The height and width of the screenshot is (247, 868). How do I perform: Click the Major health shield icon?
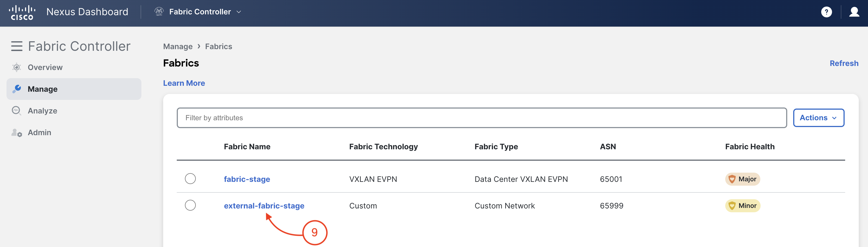(732, 179)
